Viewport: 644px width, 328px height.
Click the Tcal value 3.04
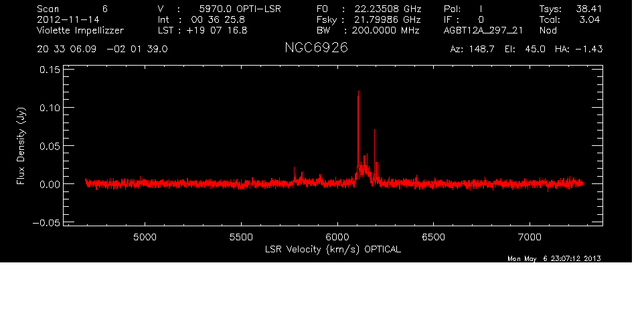(590, 19)
